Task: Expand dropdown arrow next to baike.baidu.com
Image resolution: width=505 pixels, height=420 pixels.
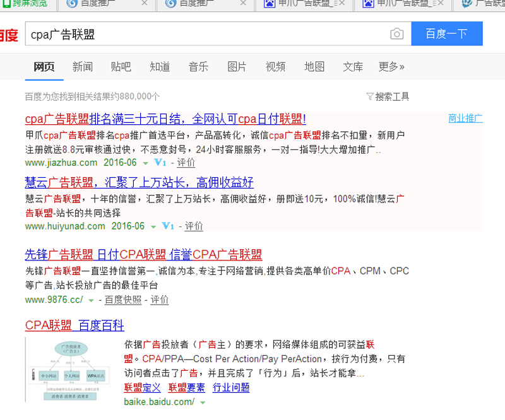Action: tap(203, 402)
